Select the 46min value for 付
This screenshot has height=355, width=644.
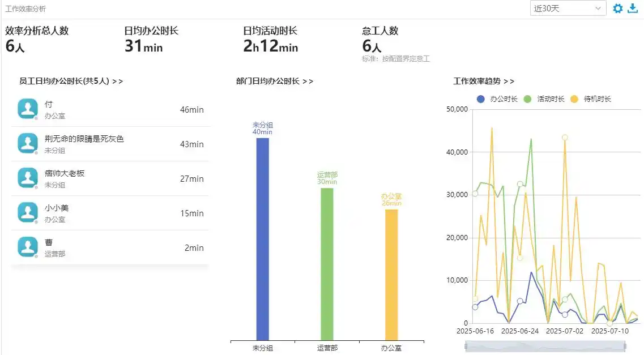tap(192, 110)
